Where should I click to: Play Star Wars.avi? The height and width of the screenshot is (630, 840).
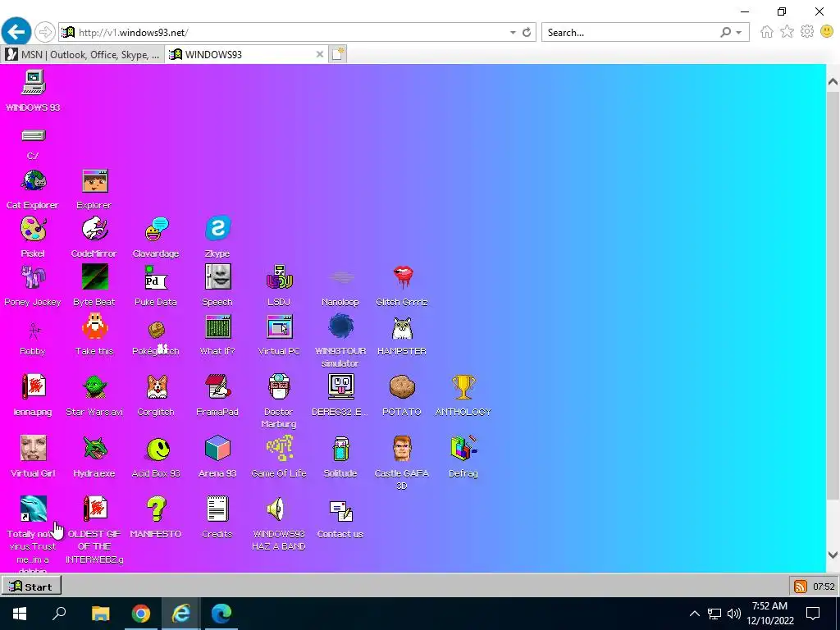95,387
